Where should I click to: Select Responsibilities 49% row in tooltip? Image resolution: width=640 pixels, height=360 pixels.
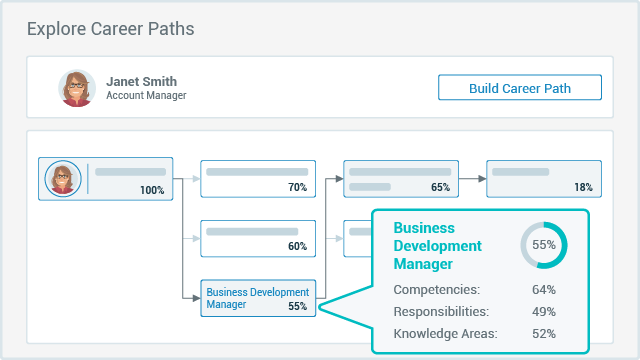tap(474, 312)
